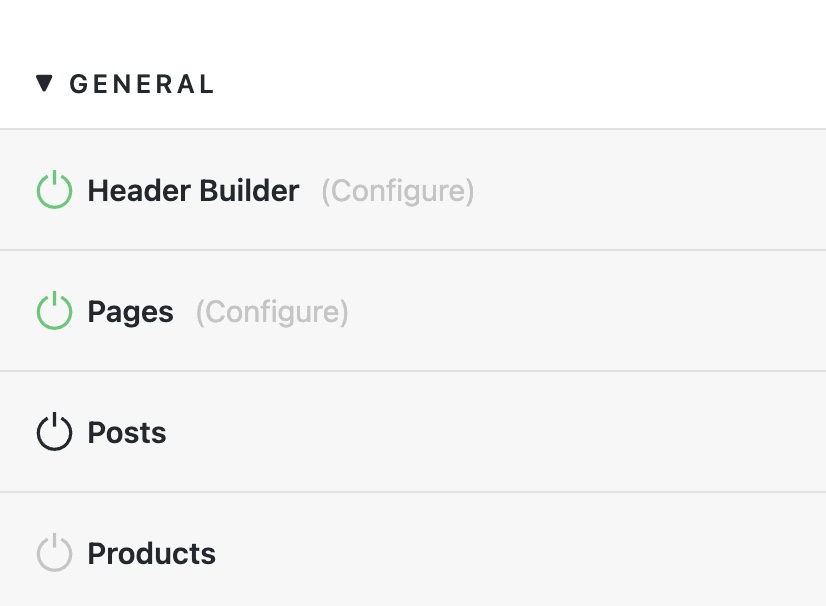The height and width of the screenshot is (606, 826).
Task: Collapse the General section with triangle arrow
Action: 44,83
